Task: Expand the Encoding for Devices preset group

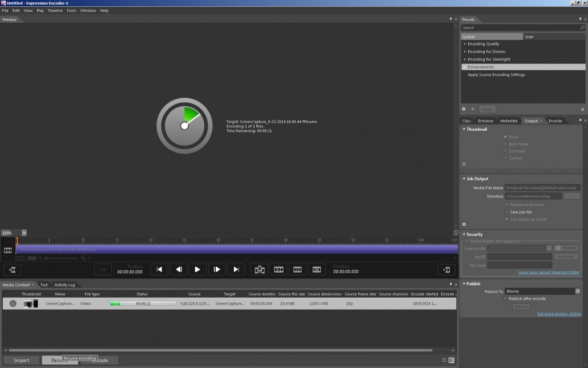Action: 465,51
